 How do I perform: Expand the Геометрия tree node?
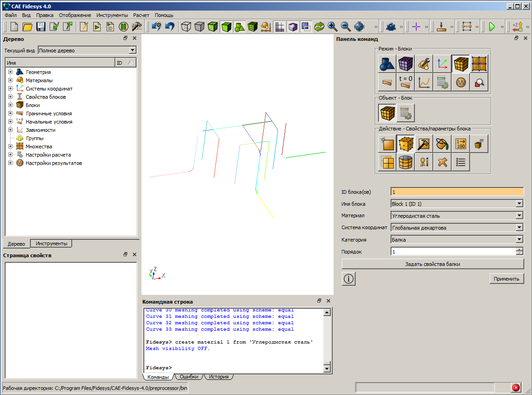10,72
